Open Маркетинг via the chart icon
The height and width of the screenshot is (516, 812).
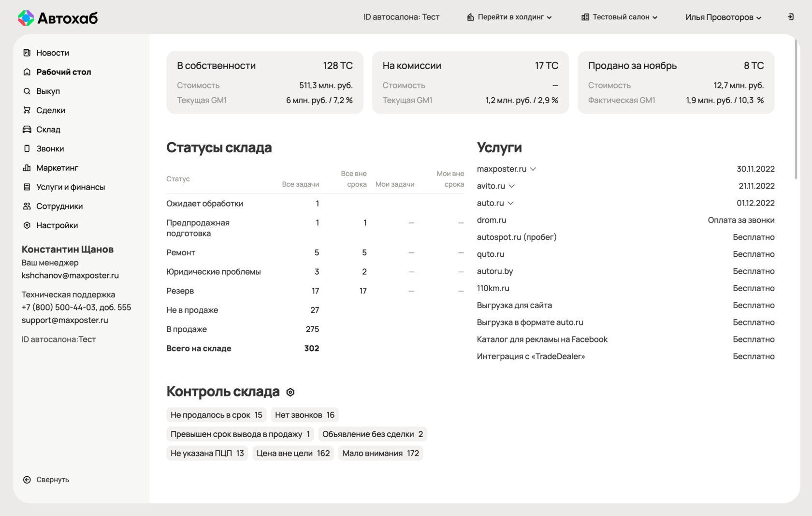[x=27, y=168]
